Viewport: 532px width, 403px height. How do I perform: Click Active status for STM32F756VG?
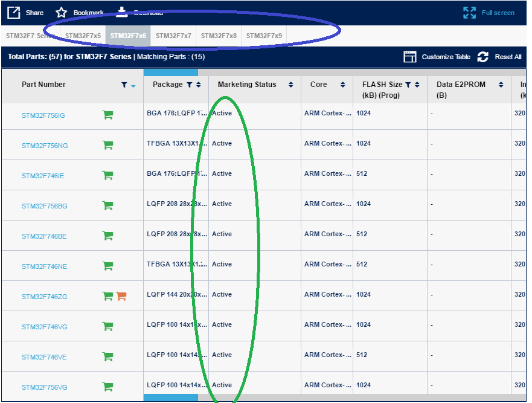(x=222, y=385)
